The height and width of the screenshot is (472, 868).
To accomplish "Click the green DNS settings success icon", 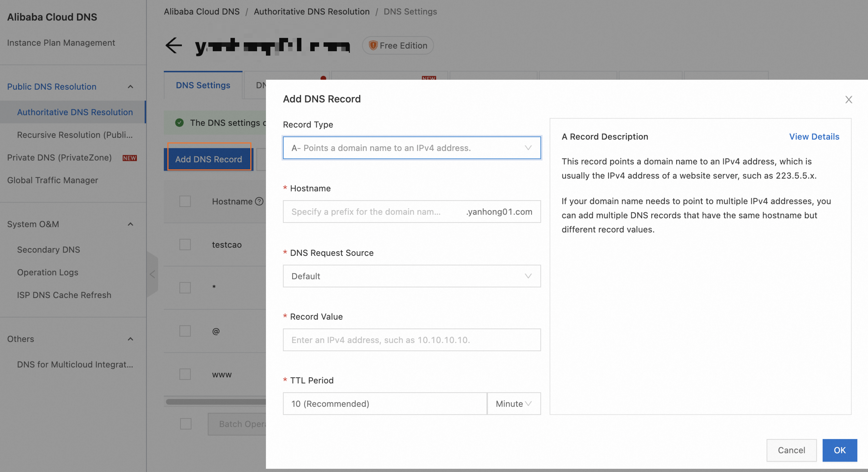I will point(180,123).
